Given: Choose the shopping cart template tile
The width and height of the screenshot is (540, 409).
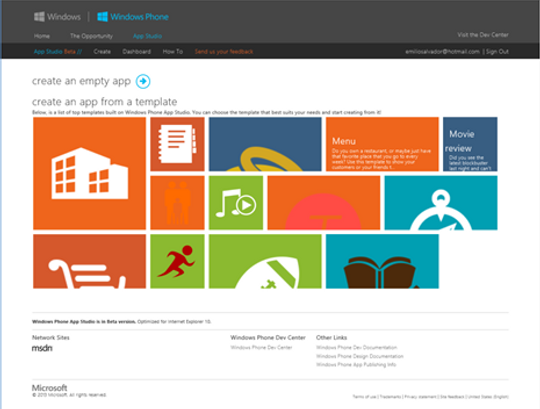Looking at the screenshot, I should coord(90,261).
